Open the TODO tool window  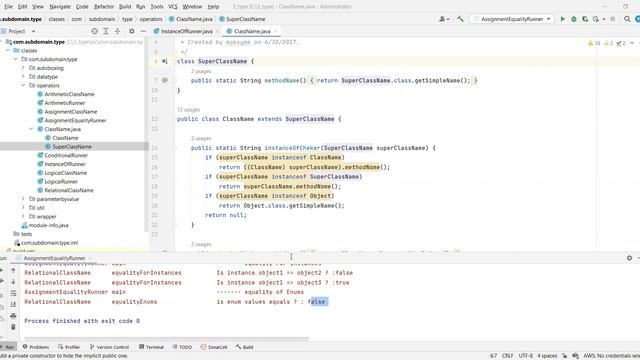pos(182,347)
